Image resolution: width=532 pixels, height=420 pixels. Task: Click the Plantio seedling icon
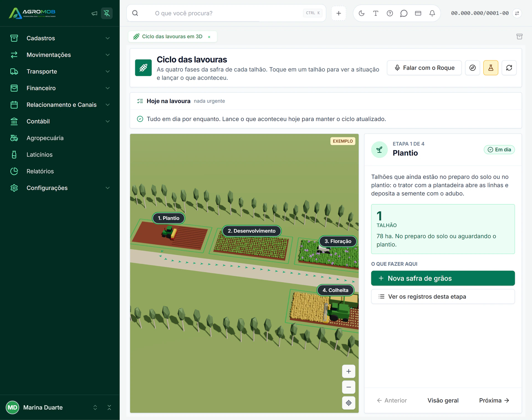pyautogui.click(x=379, y=149)
